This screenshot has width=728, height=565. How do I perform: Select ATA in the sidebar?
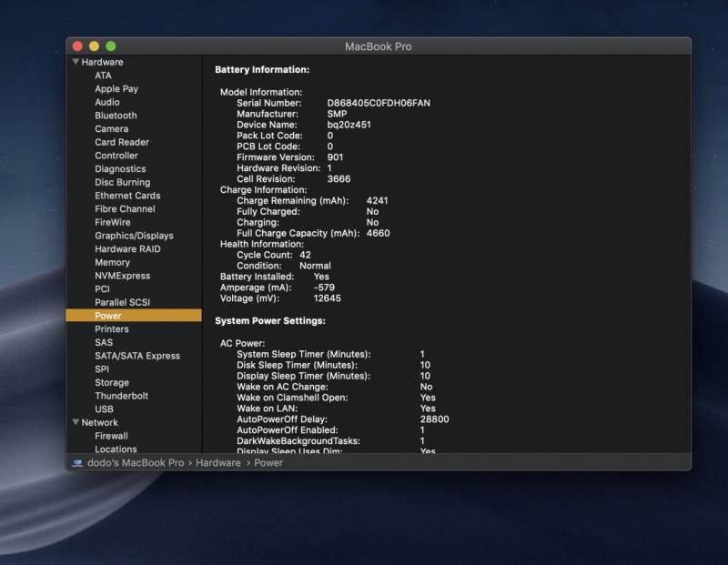[x=103, y=76]
